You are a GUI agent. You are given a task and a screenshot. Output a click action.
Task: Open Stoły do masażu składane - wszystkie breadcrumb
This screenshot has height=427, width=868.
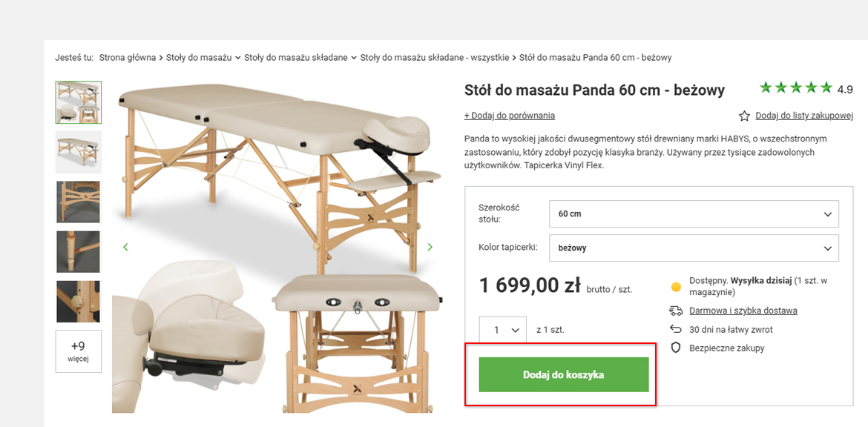(435, 58)
